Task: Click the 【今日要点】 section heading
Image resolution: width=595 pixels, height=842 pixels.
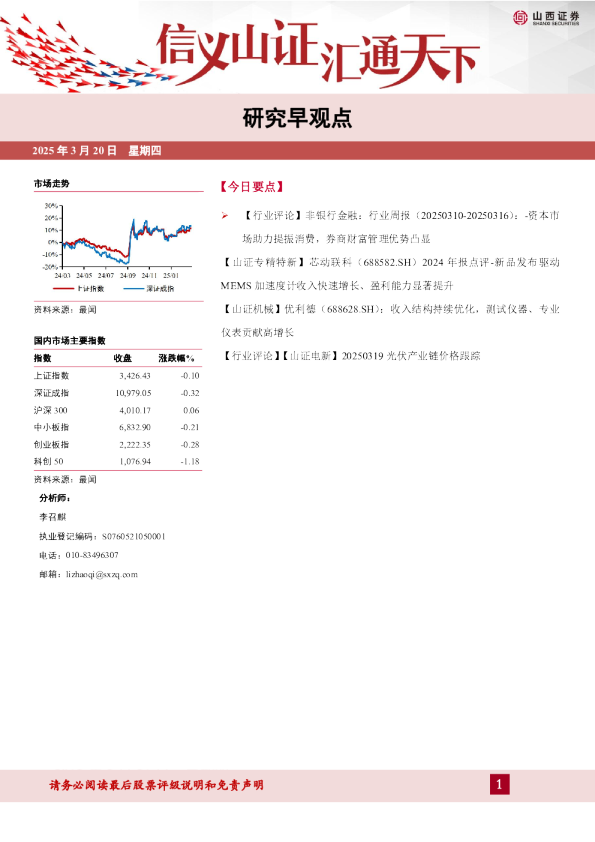Action: [x=251, y=187]
